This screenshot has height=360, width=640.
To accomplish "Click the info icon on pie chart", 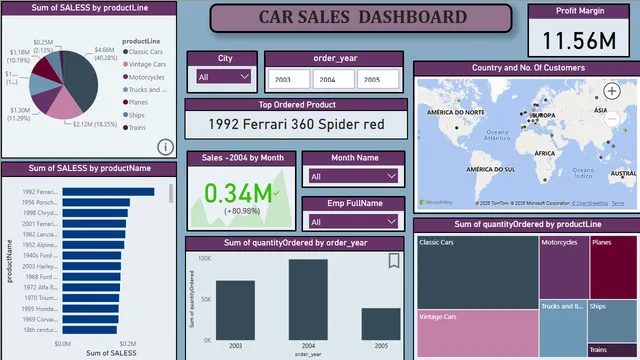I will click(165, 147).
